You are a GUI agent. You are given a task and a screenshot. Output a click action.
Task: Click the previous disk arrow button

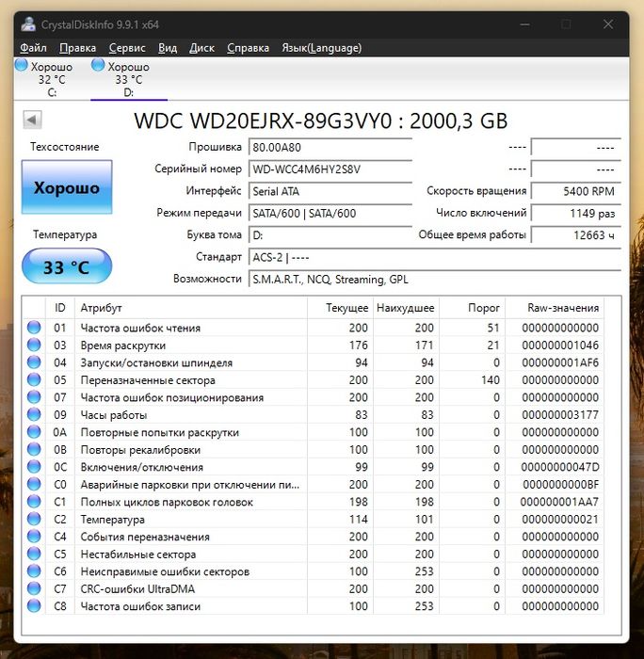pos(32,120)
